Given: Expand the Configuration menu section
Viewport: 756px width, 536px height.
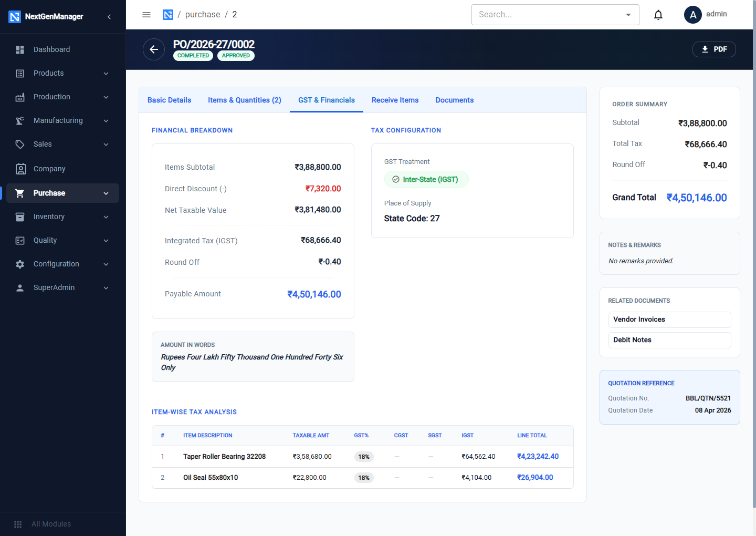Looking at the screenshot, I should [63, 264].
